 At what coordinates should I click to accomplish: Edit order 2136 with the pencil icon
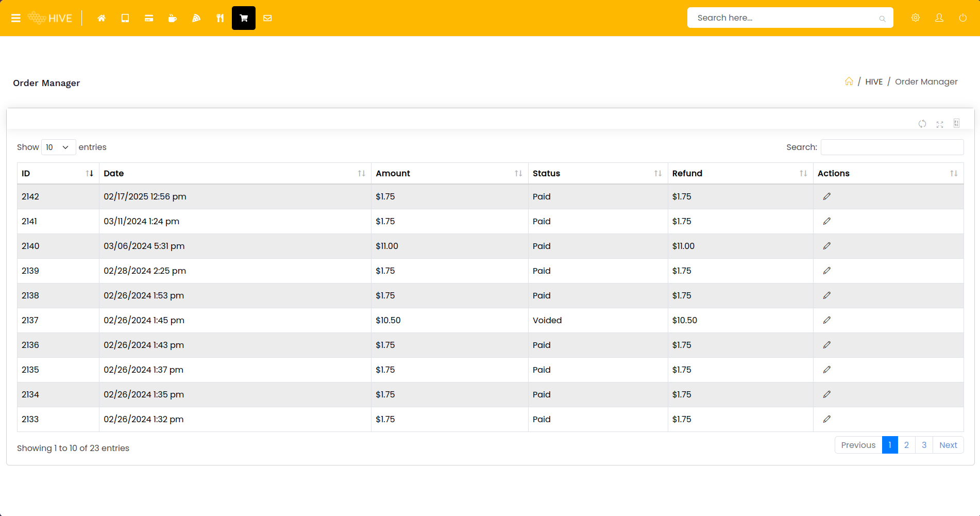[x=827, y=345]
